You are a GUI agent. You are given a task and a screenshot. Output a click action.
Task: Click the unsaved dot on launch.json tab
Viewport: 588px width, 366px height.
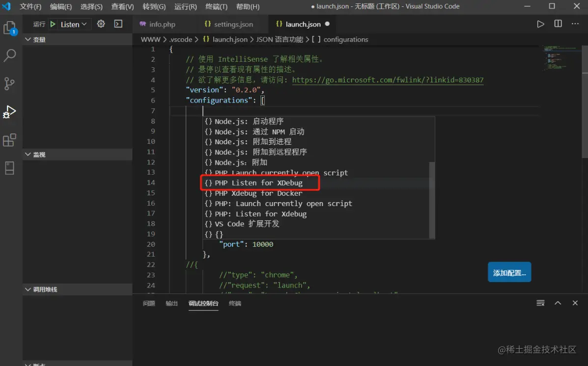pyautogui.click(x=327, y=24)
